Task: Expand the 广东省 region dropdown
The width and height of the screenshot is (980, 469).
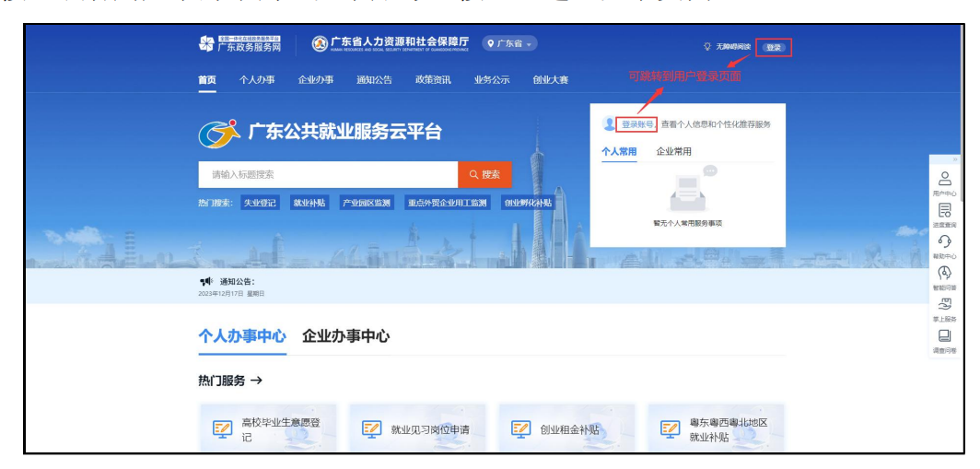Action: click(511, 44)
